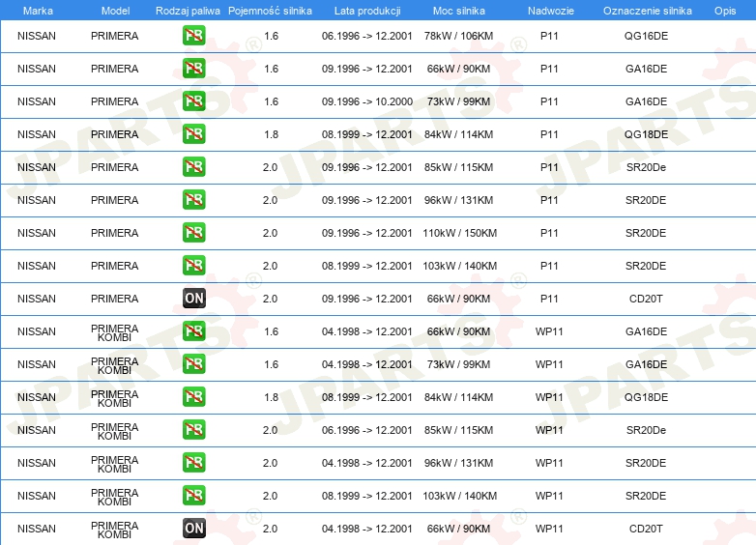Image resolution: width=756 pixels, height=545 pixels.
Task: Click the petrol icon in the 110kW / 150KM row
Action: [x=193, y=232]
